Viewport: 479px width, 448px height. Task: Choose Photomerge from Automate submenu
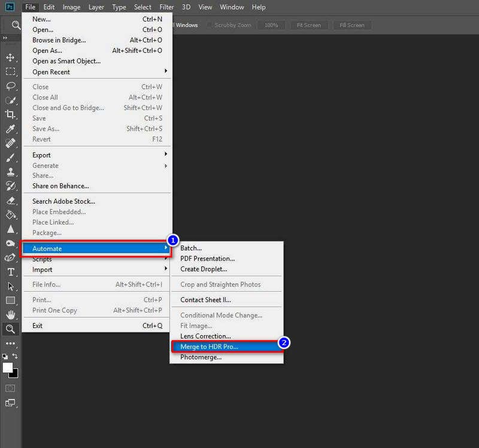(x=201, y=357)
